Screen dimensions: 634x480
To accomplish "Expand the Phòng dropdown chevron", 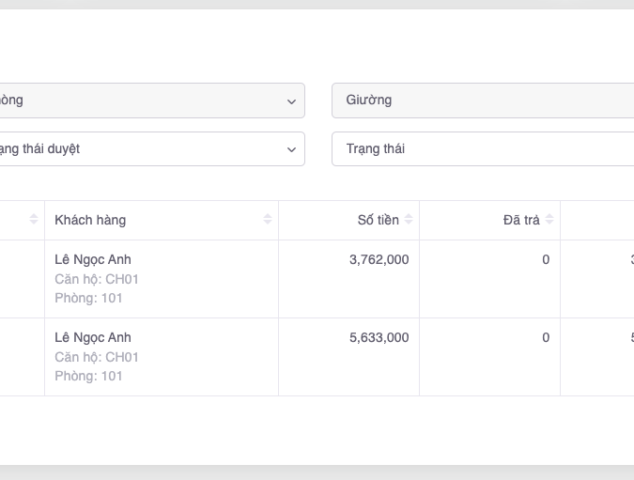I will pyautogui.click(x=291, y=101).
